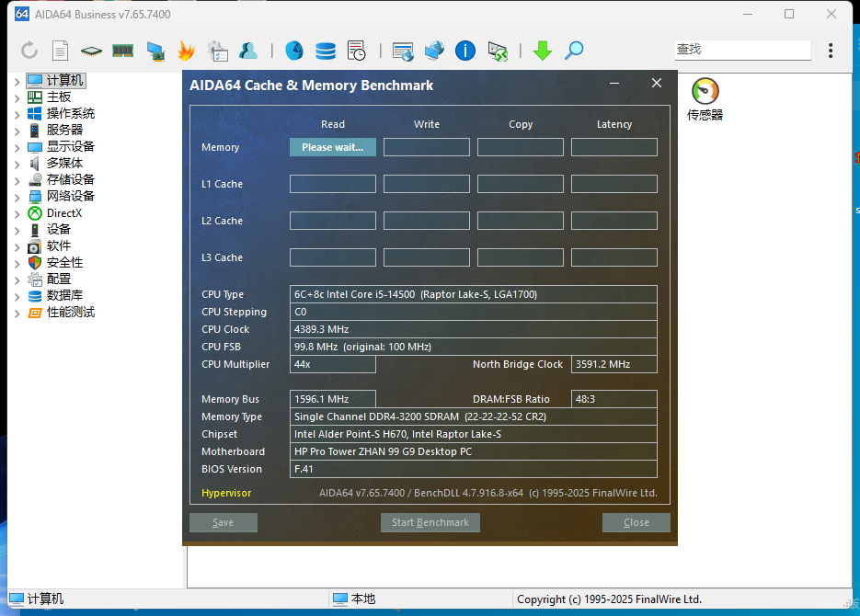Open the computer monitor diagnostics icon

click(x=155, y=51)
